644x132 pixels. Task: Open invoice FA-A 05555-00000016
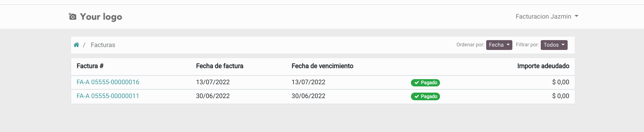click(x=108, y=82)
